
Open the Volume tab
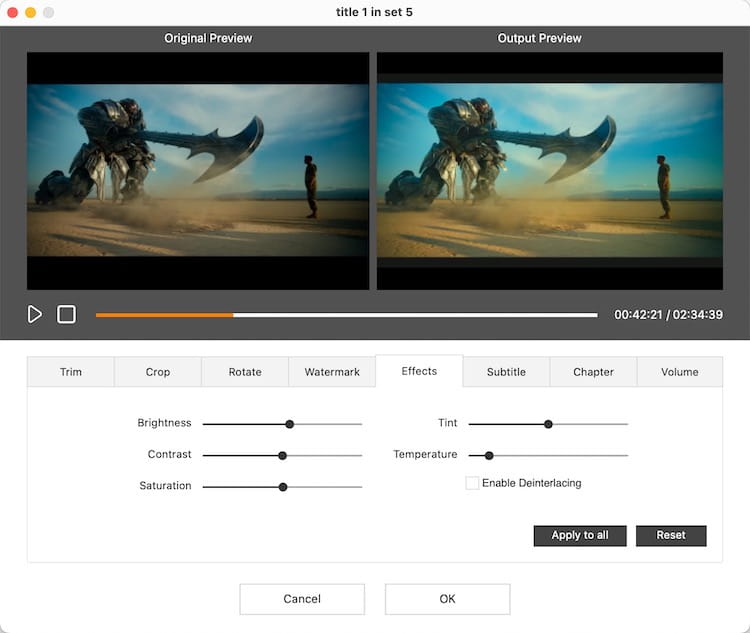tap(680, 372)
